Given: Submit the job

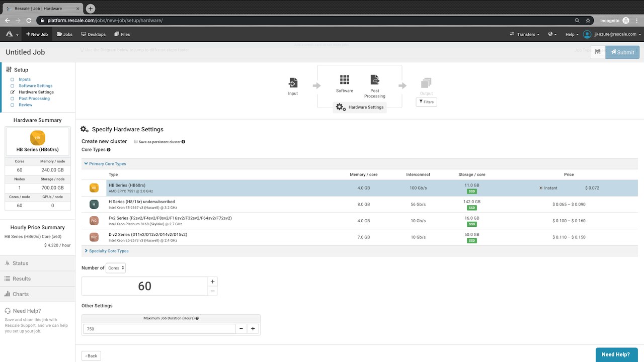Looking at the screenshot, I should [x=622, y=52].
